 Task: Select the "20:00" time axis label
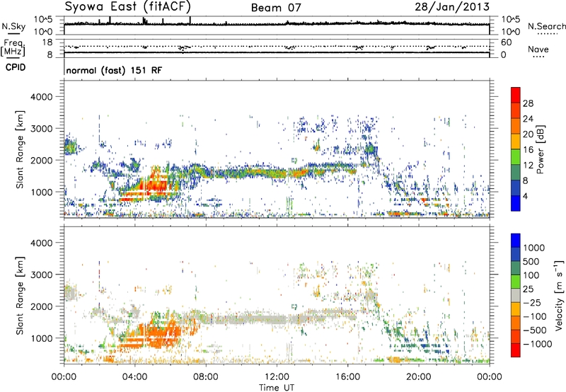[x=419, y=377]
